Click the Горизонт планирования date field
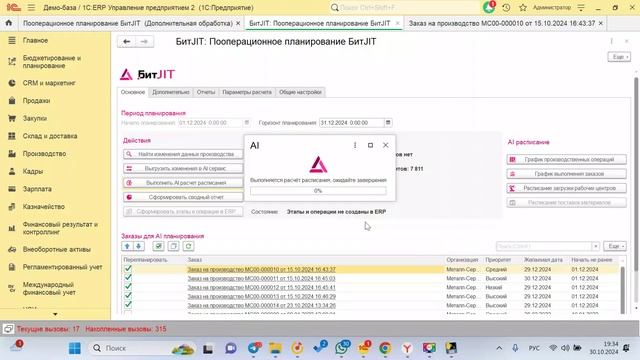Screen dimensions: 640x360 pos(351,122)
